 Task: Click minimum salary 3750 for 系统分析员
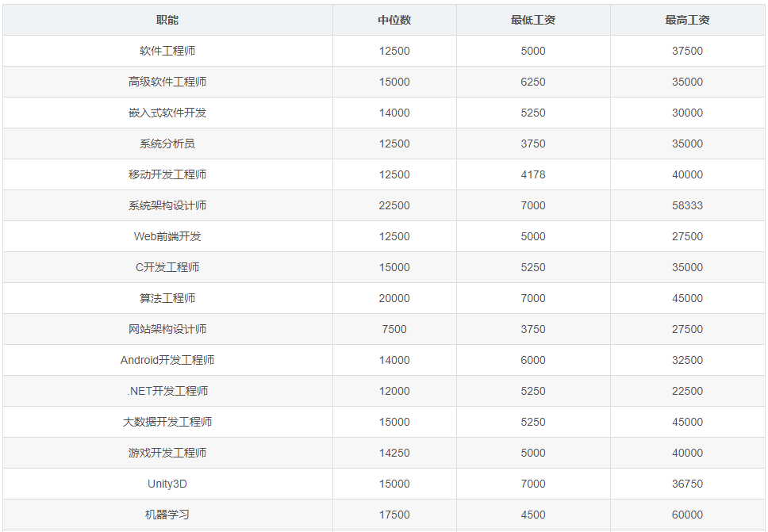(x=533, y=144)
